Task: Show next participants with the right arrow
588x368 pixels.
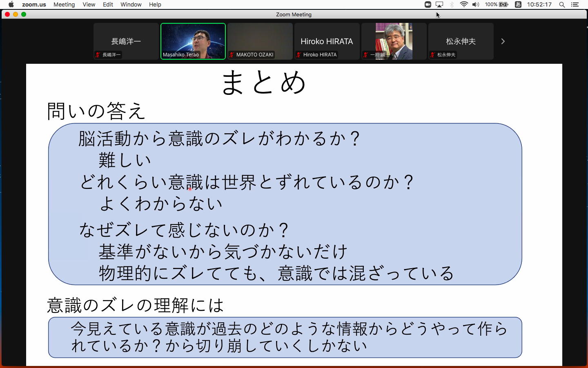Action: [x=503, y=41]
